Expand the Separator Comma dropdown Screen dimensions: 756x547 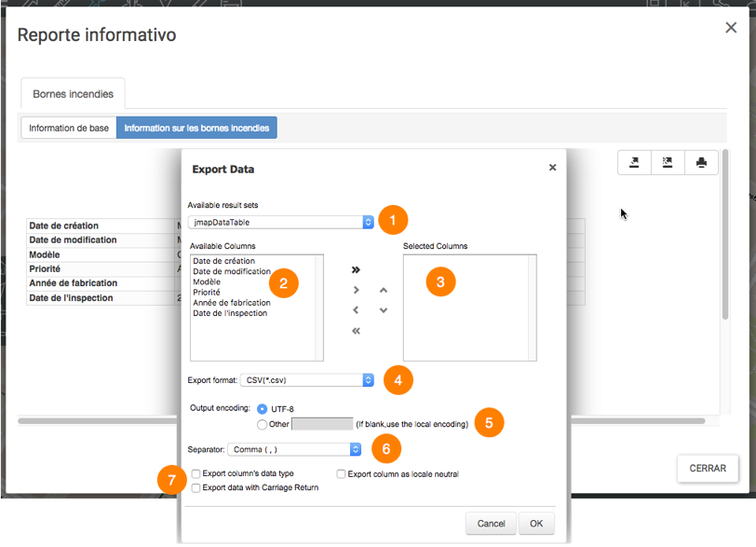(294, 449)
